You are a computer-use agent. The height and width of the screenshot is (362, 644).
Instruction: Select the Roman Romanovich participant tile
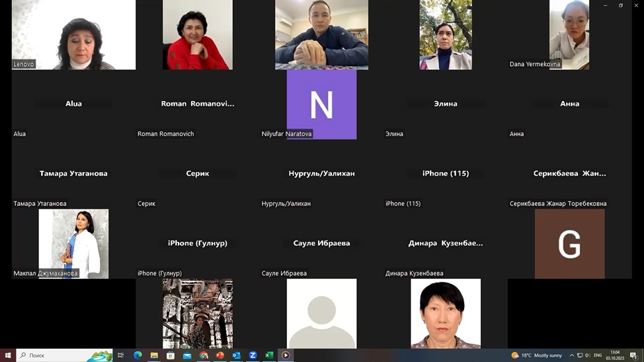click(x=198, y=104)
